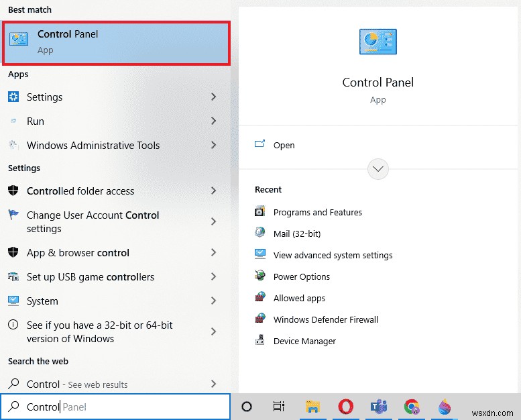Click into the Control search input box
Viewport: 521px width, 420px height.
[x=115, y=407]
